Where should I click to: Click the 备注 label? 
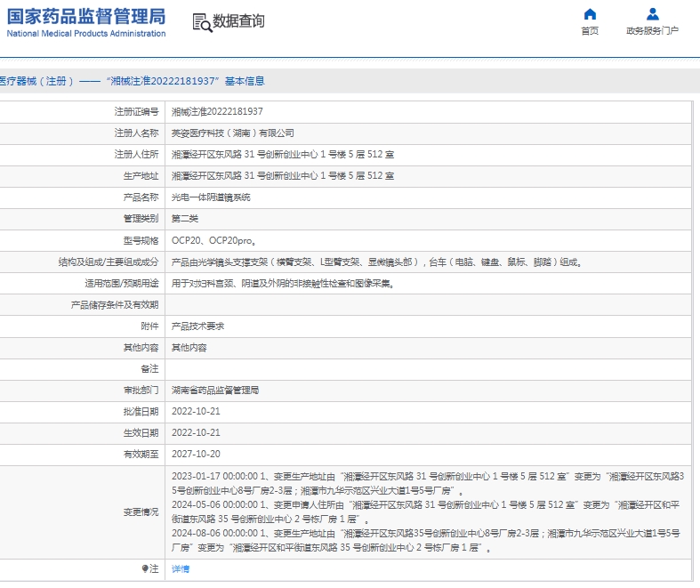149,369
